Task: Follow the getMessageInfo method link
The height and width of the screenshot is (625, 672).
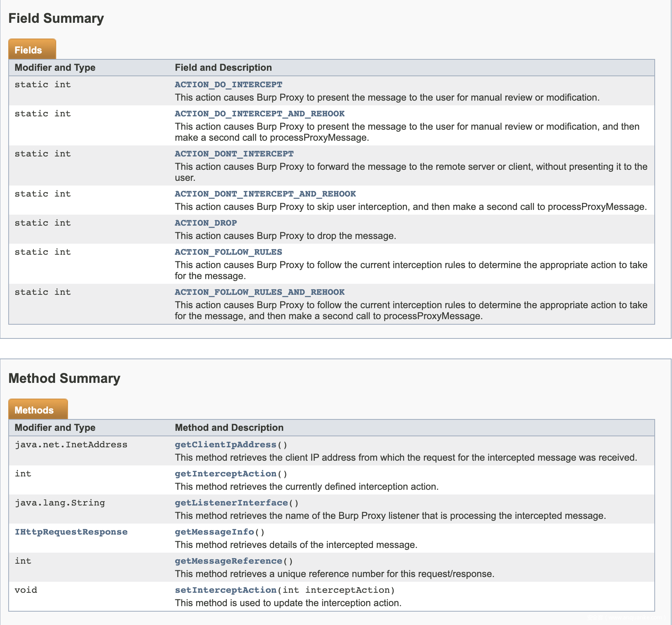Action: [214, 532]
